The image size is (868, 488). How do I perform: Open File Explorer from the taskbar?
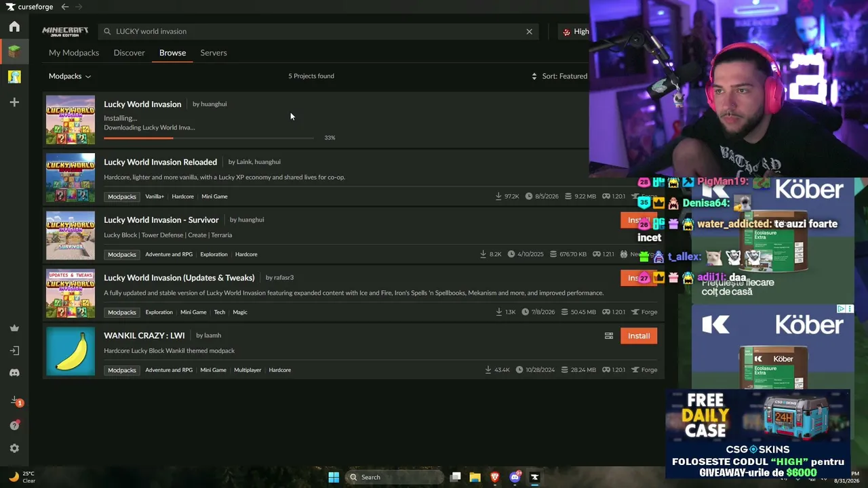tap(475, 477)
